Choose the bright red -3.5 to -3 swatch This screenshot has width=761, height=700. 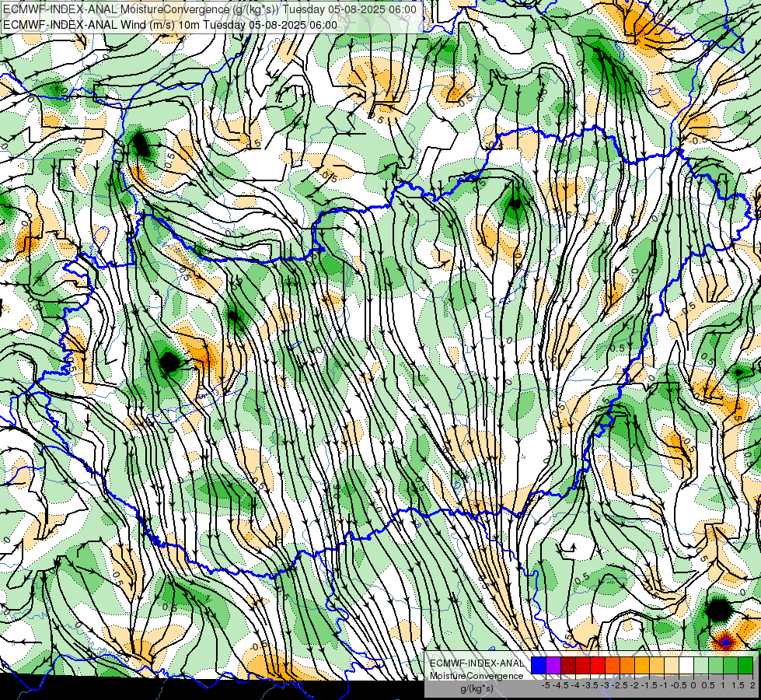pyautogui.click(x=598, y=666)
